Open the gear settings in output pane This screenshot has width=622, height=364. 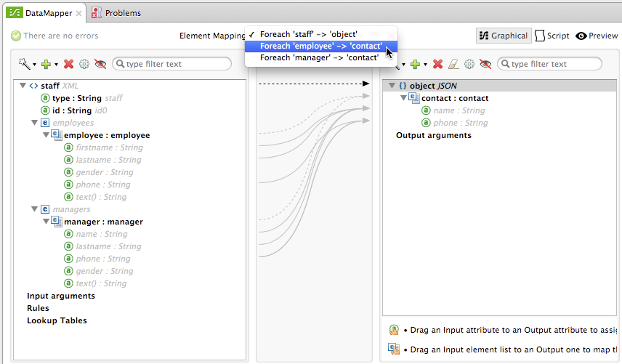tap(469, 64)
